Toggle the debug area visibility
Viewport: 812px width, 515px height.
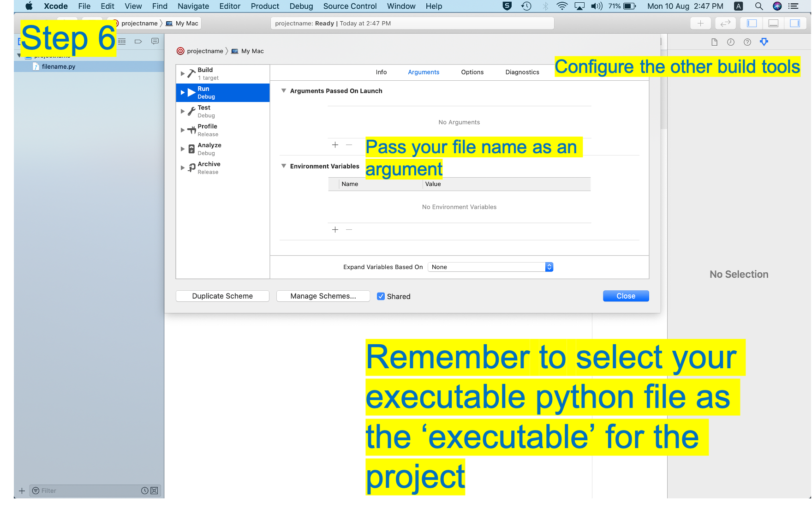coord(774,23)
